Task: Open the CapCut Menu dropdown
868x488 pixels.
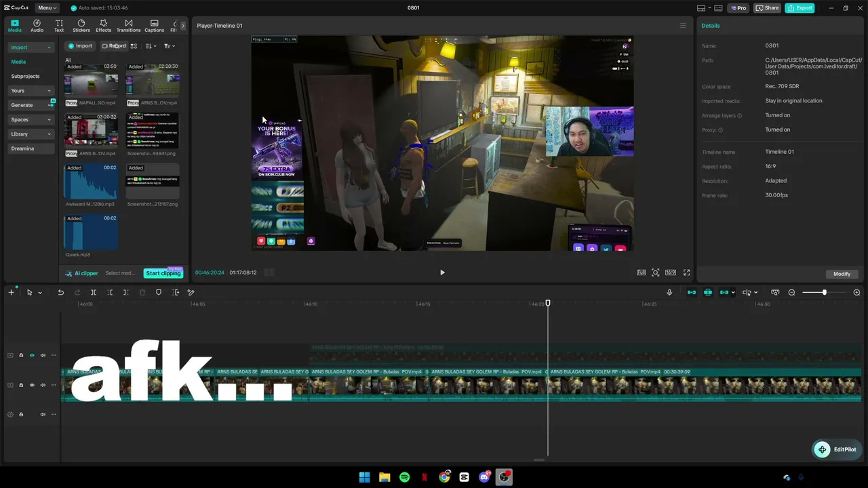Action: click(x=47, y=7)
